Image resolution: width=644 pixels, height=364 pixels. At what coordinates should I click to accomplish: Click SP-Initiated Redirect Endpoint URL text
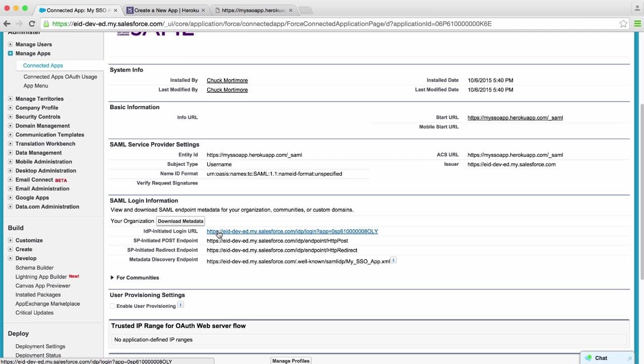282,250
